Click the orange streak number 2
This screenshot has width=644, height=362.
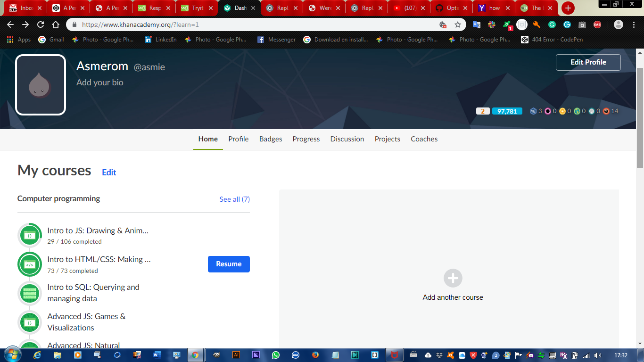coord(483,111)
